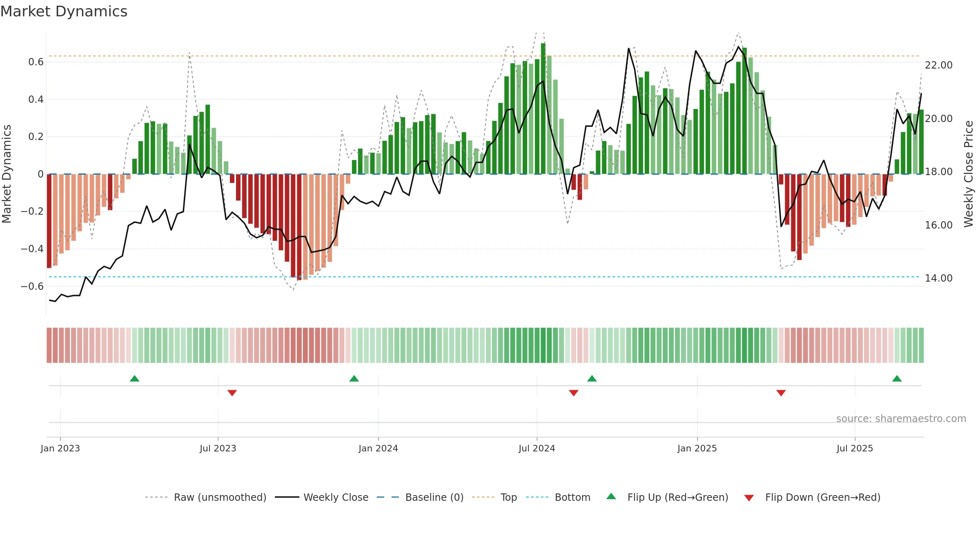Viewport: 980px width, 551px height.
Task: Click the Jan 2025 axis label
Action: click(x=697, y=448)
